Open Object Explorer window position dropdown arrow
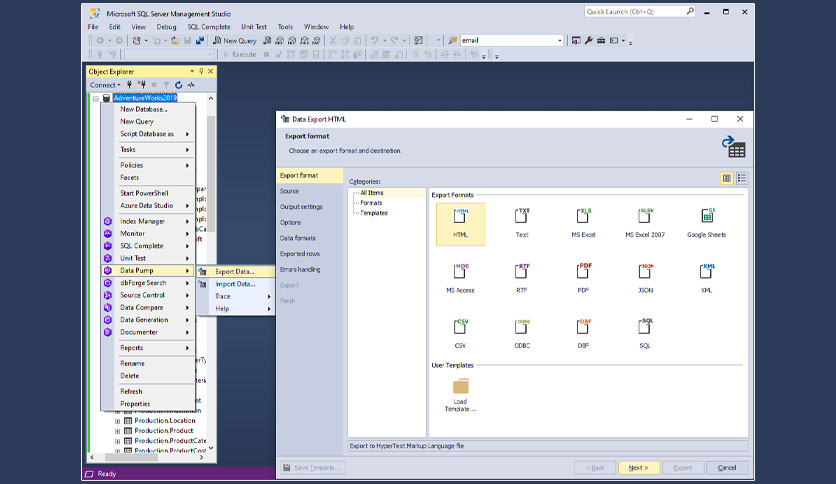This screenshot has height=484, width=836. tap(192, 71)
